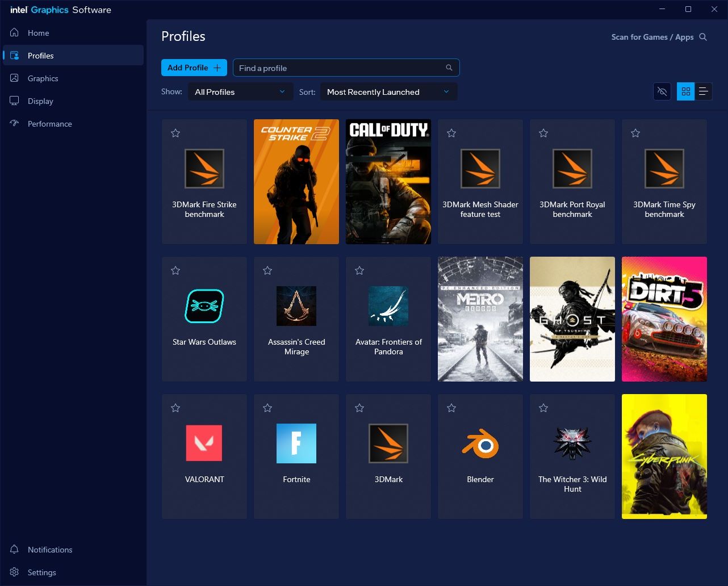Toggle hidden profiles visibility eye icon
Screen dimensions: 728x586
pyautogui.click(x=662, y=91)
